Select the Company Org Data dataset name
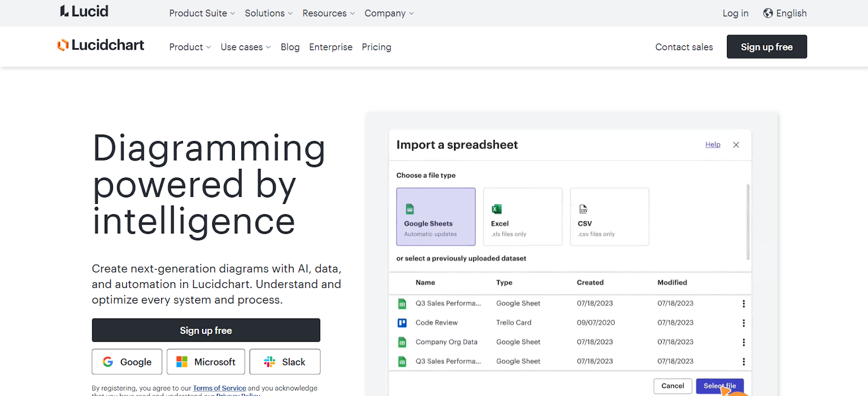This screenshot has height=396, width=868. 446,342
